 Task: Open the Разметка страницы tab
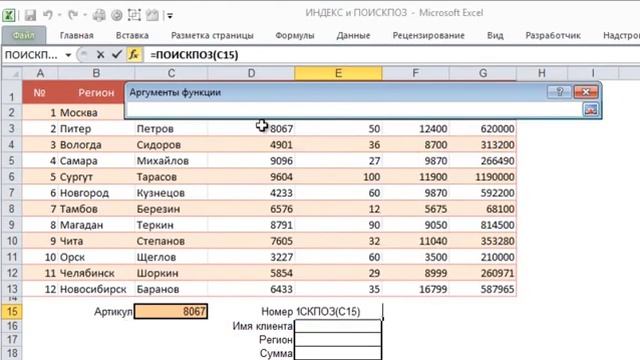coord(212,36)
